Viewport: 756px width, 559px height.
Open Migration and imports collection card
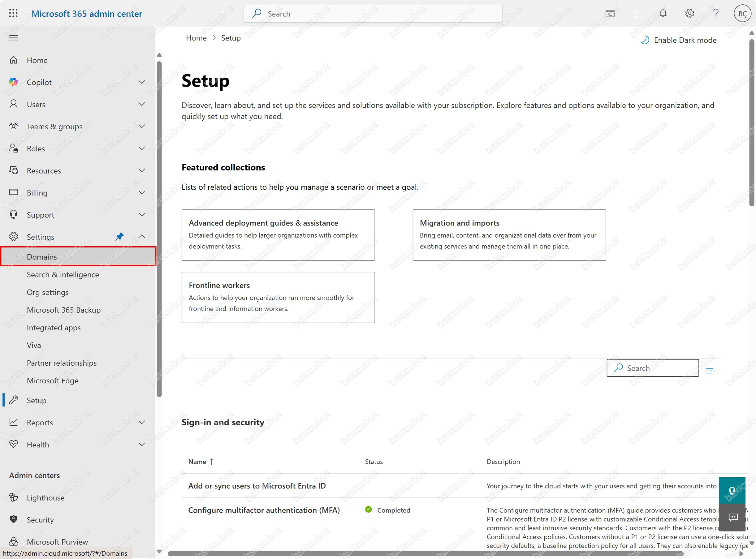pyautogui.click(x=509, y=235)
